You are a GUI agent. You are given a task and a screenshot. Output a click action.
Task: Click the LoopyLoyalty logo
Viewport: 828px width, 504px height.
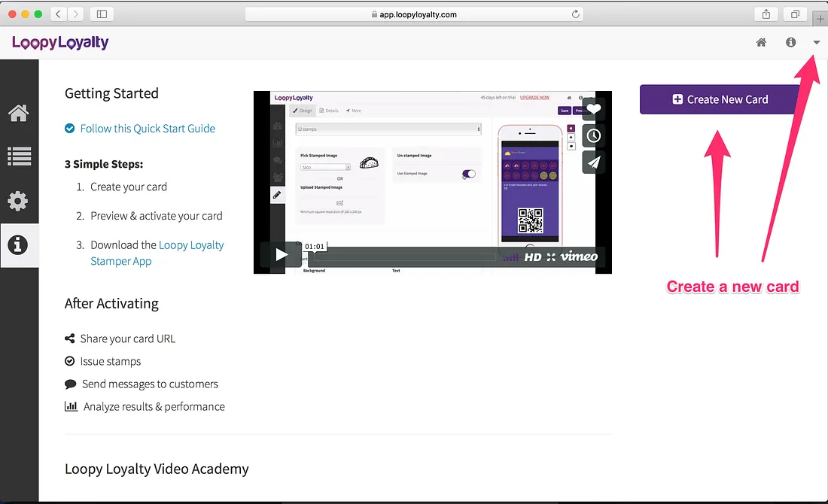60,42
